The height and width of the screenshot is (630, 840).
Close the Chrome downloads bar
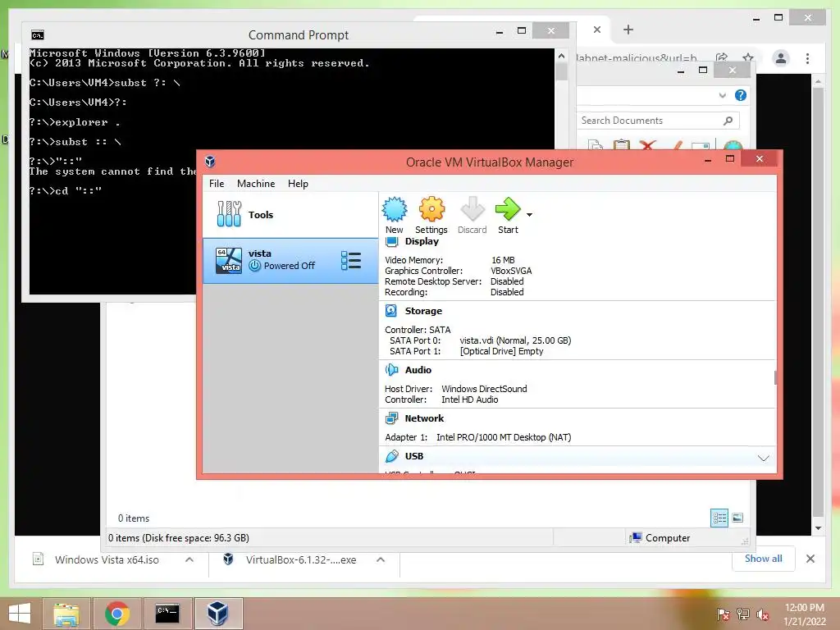[x=810, y=559]
